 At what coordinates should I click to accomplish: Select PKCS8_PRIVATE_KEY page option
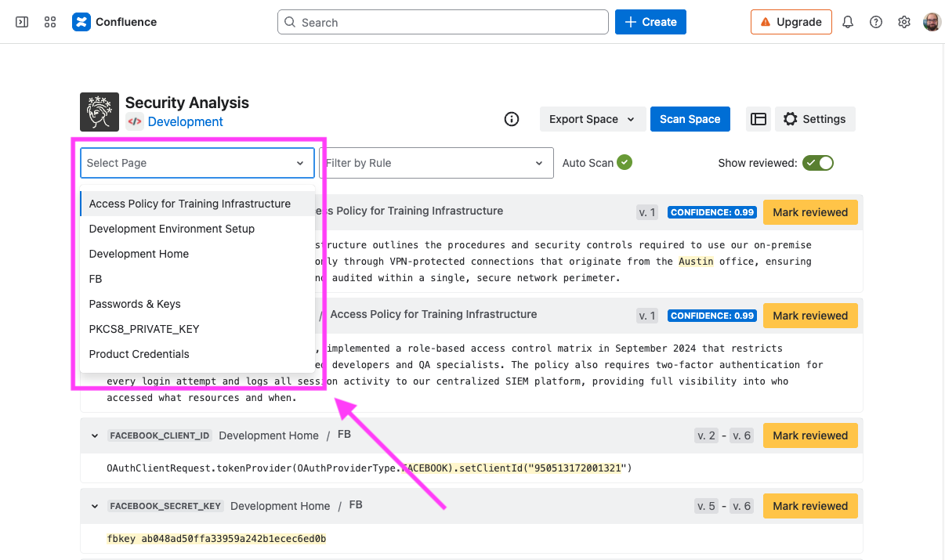[x=197, y=329]
